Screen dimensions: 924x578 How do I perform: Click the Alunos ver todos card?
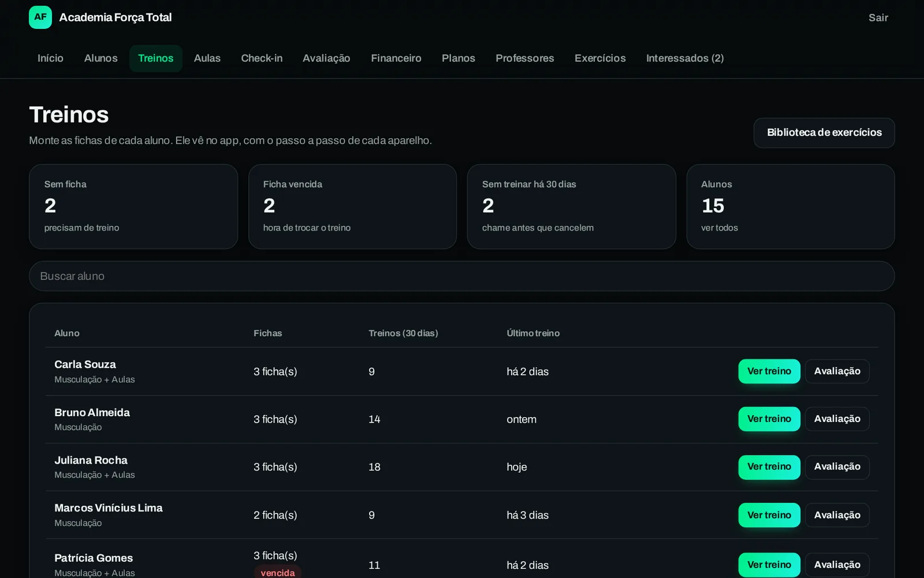(791, 206)
